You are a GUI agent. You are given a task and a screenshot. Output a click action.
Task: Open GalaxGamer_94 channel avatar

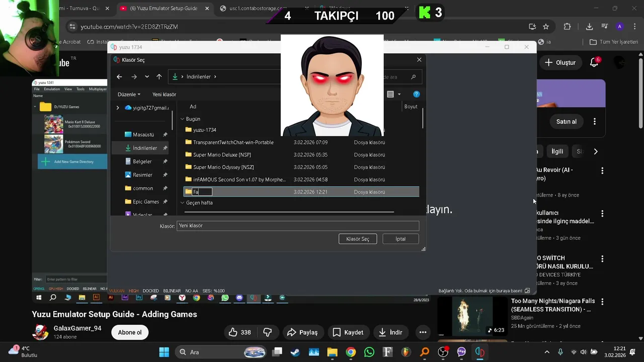(x=40, y=332)
